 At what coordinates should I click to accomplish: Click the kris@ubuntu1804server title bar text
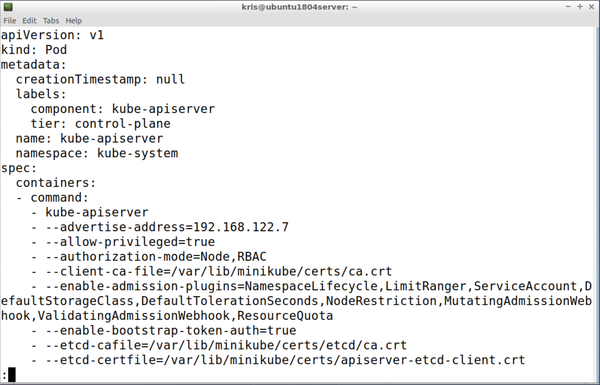[300, 7]
